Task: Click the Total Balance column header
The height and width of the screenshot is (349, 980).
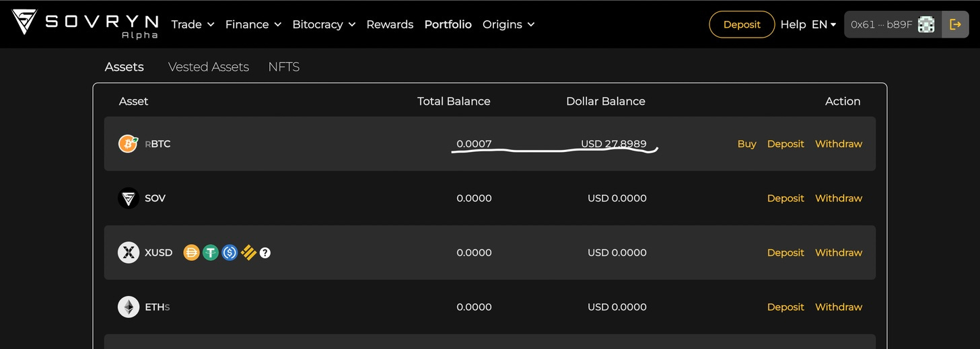Action: tap(454, 102)
